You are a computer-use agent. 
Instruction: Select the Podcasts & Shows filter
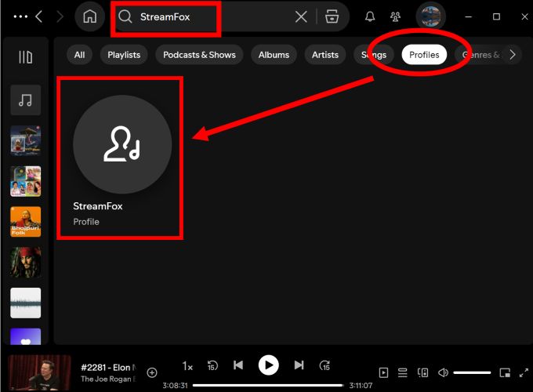point(199,55)
